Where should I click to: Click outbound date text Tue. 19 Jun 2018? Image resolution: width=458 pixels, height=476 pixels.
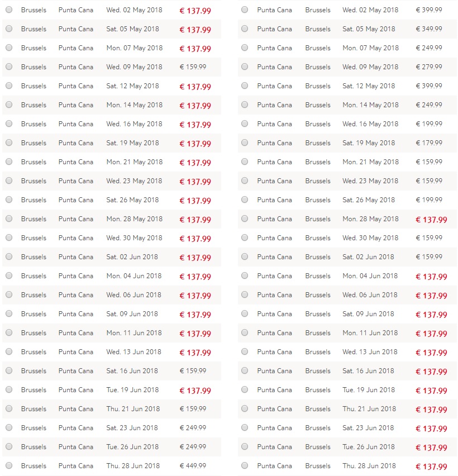[132, 390]
